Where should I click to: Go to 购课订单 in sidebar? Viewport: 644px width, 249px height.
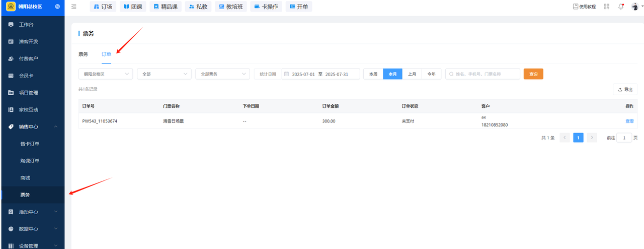pos(30,161)
